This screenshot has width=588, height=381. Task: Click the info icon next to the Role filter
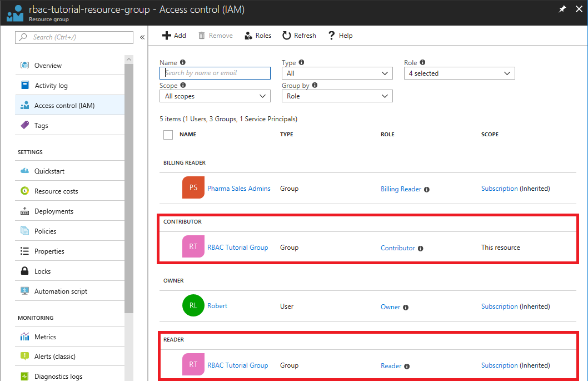tap(423, 62)
